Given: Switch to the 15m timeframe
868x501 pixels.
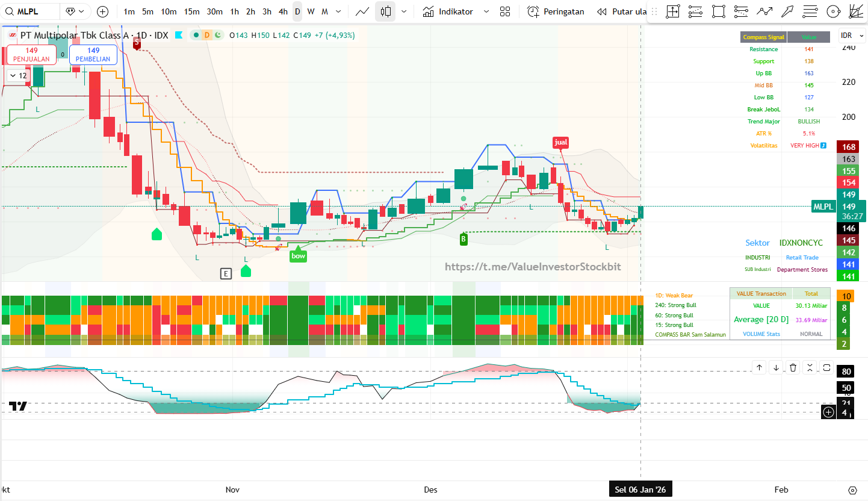Looking at the screenshot, I should (191, 11).
